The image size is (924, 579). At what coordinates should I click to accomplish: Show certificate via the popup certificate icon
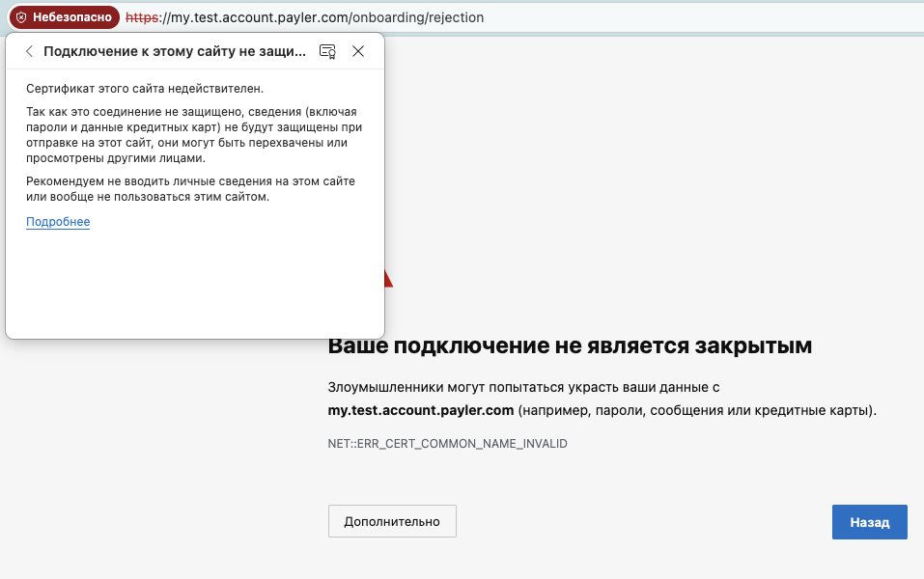click(x=327, y=52)
